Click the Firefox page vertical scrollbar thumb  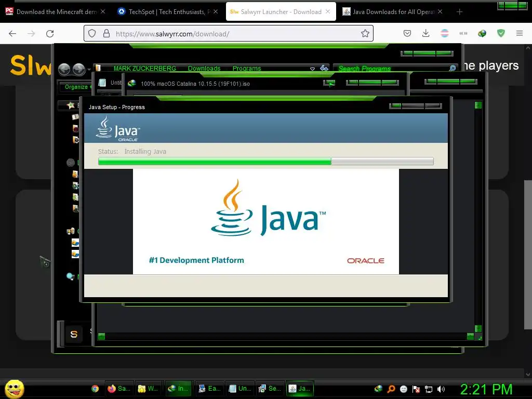click(x=528, y=255)
